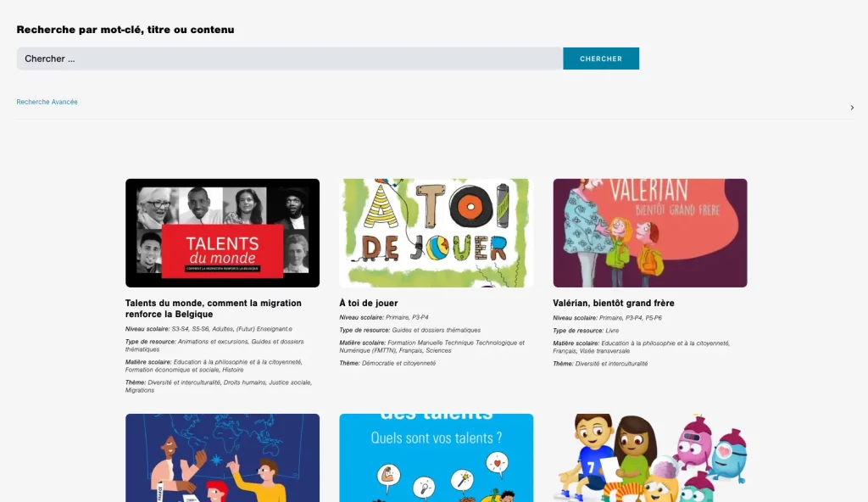Open the Quels sont vos talents card image
The image size is (868, 502).
pyautogui.click(x=437, y=458)
